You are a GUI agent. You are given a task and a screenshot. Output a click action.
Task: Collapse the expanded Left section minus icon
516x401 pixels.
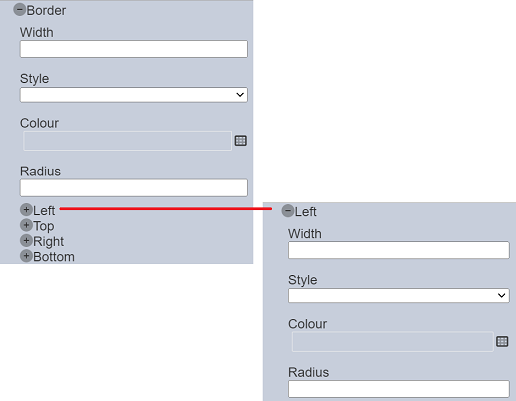pyautogui.click(x=288, y=211)
